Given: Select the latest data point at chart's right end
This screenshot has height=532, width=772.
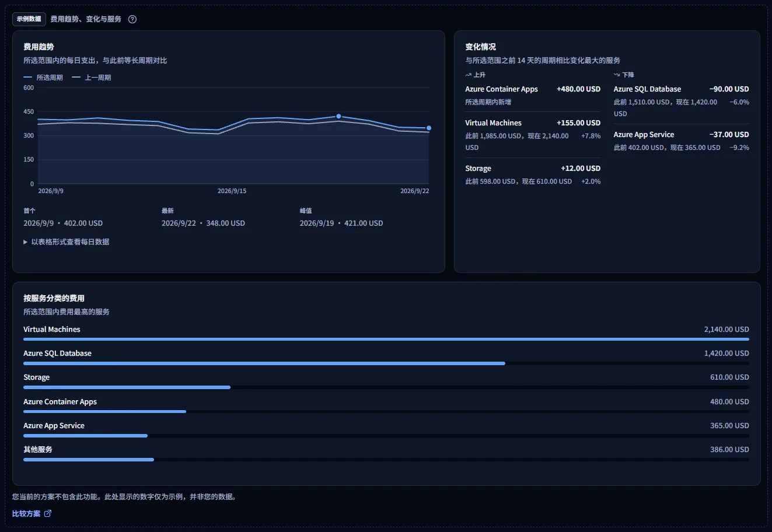Looking at the screenshot, I should coord(429,128).
